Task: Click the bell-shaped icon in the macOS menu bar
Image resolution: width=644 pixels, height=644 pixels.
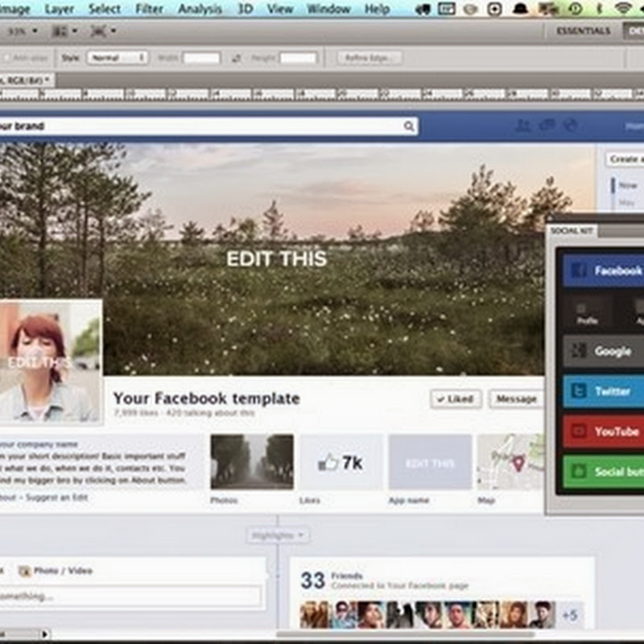Action: click(x=520, y=8)
